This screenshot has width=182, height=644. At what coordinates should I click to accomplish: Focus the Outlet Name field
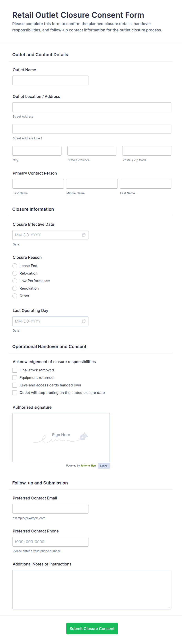50,80
